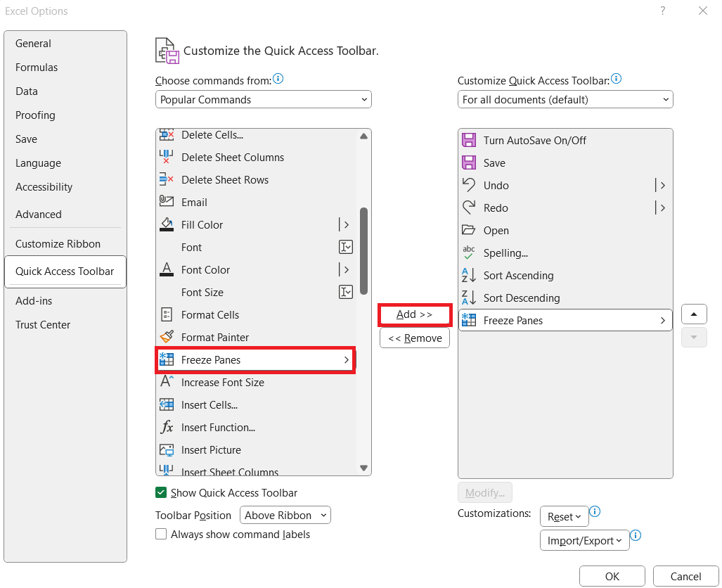Click info icon next to Import/Export
The height and width of the screenshot is (588, 722).
636,535
